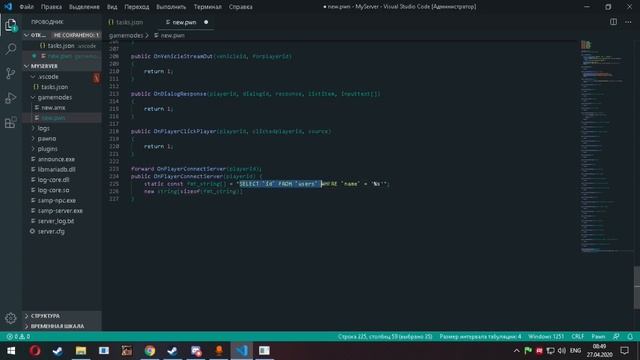Open the network icon in system tray

(x=550, y=351)
